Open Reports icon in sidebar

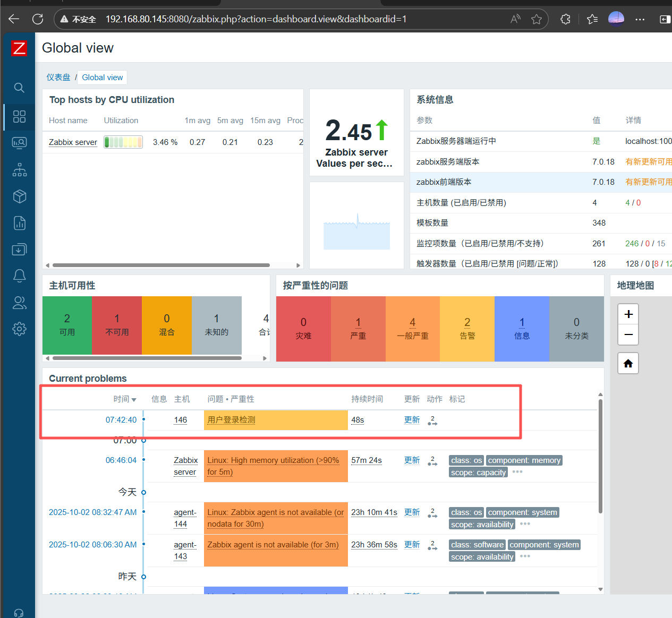coord(19,223)
